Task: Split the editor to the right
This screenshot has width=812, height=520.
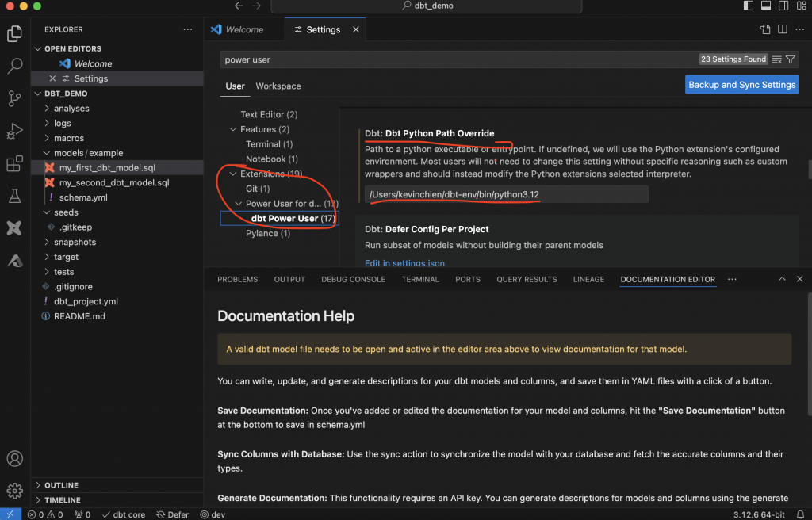Action: tap(783, 29)
